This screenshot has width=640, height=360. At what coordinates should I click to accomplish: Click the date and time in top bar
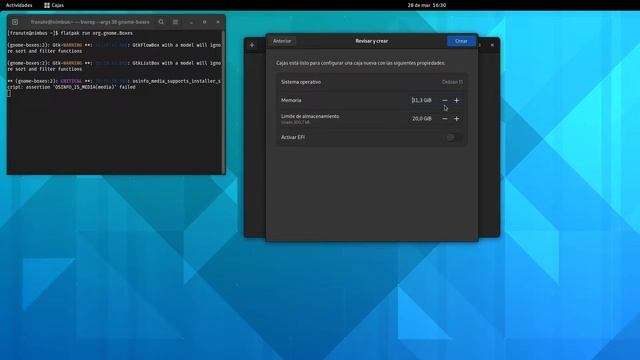427,5
